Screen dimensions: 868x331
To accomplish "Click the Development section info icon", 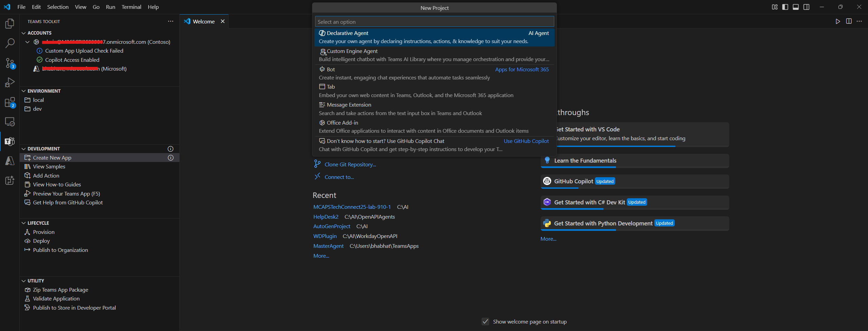I will coord(171,149).
